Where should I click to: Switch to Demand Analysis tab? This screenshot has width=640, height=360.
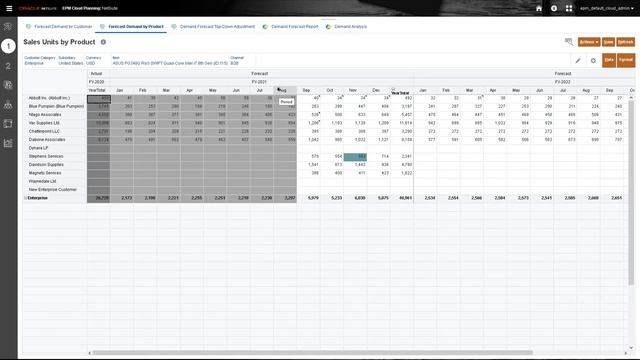click(x=347, y=27)
